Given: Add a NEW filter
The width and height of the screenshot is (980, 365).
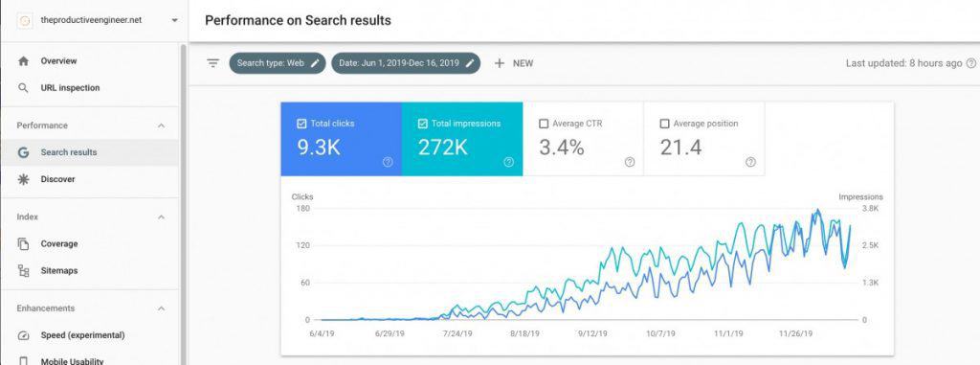Looking at the screenshot, I should (x=514, y=63).
